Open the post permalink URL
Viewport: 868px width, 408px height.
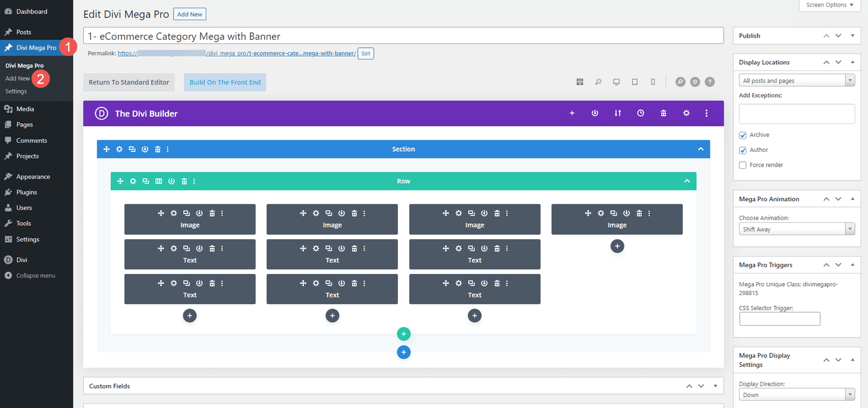point(237,54)
